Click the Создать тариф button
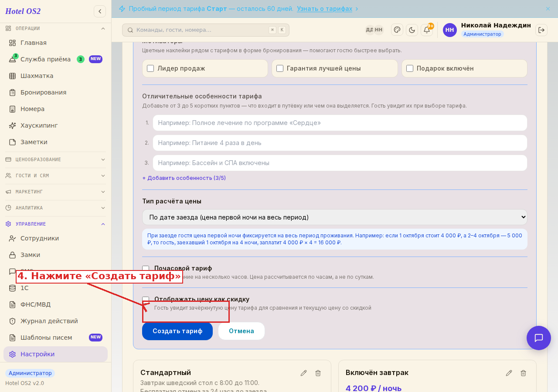The height and width of the screenshot is (392, 558). tap(177, 331)
